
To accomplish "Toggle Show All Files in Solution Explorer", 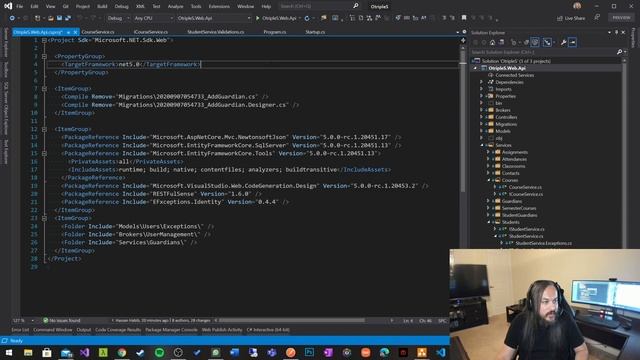I will [535, 42].
